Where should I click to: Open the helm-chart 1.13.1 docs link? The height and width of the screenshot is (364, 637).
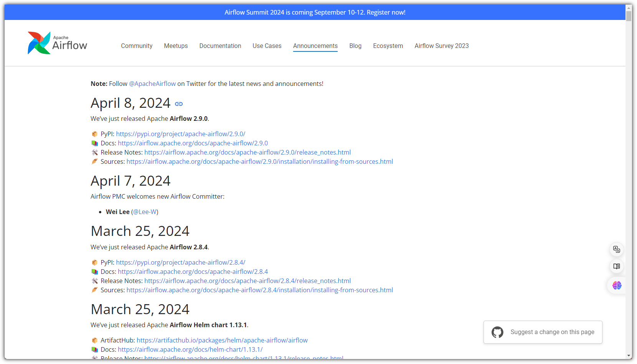click(x=190, y=349)
